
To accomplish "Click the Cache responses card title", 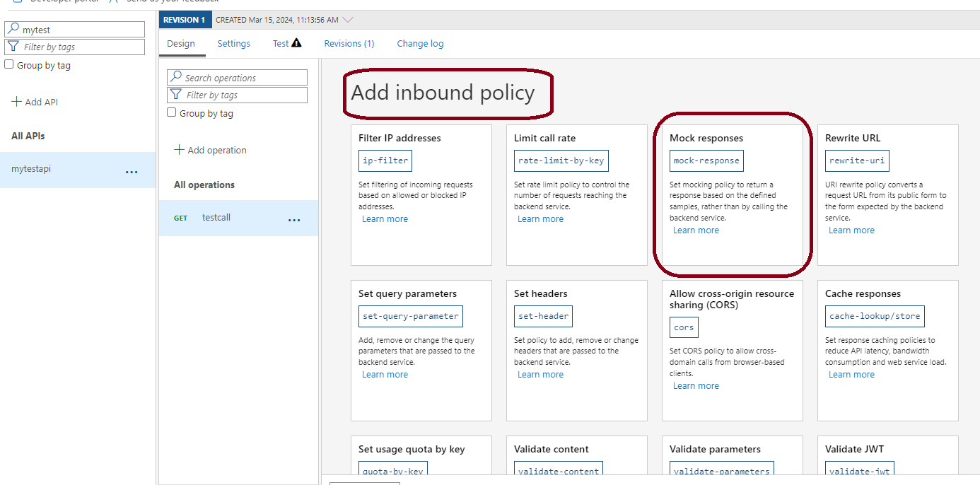I will [863, 293].
